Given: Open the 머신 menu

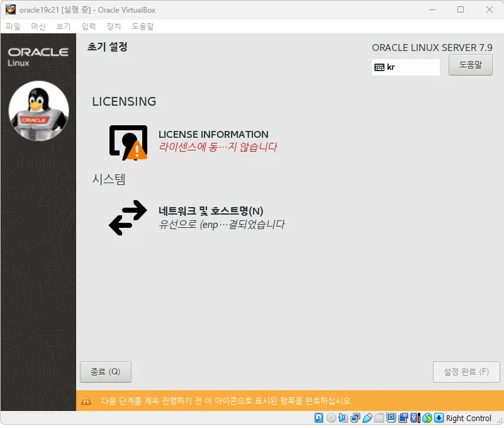Looking at the screenshot, I should pyautogui.click(x=38, y=26).
